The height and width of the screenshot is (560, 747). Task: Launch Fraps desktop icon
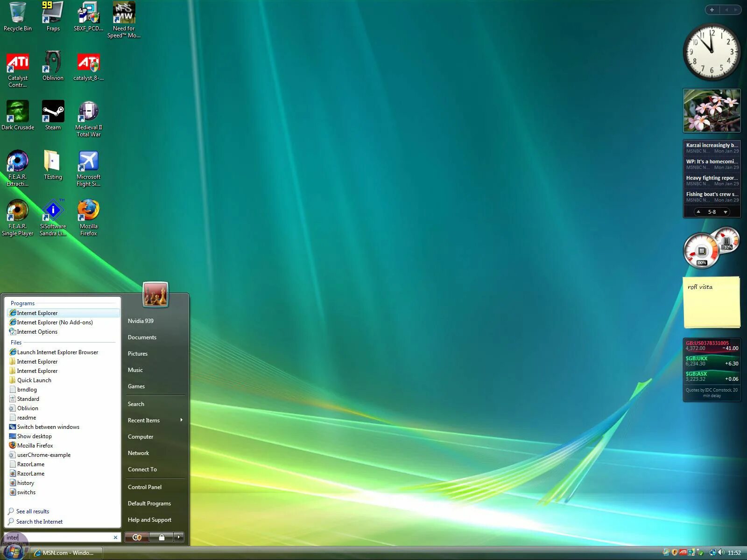[x=53, y=13]
